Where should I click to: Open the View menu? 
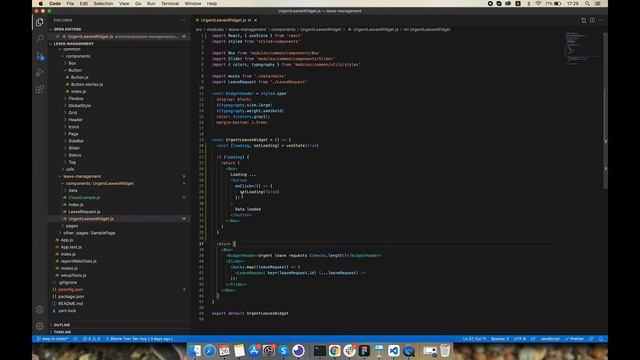coord(124,4)
